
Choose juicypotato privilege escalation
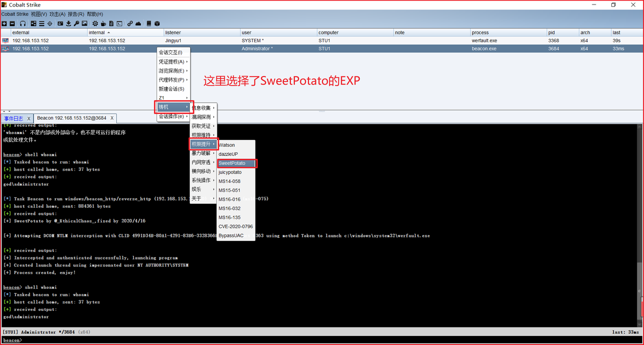[236, 172]
